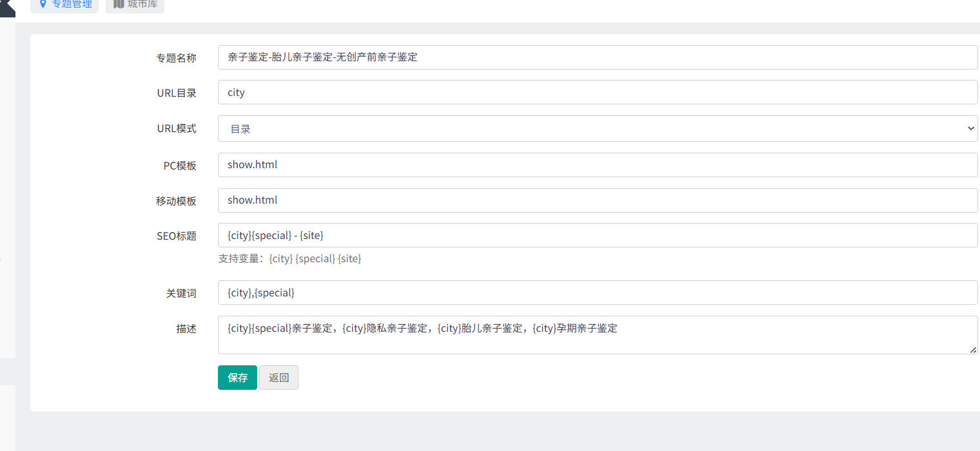Click the PC模板 show.html field

click(x=598, y=165)
